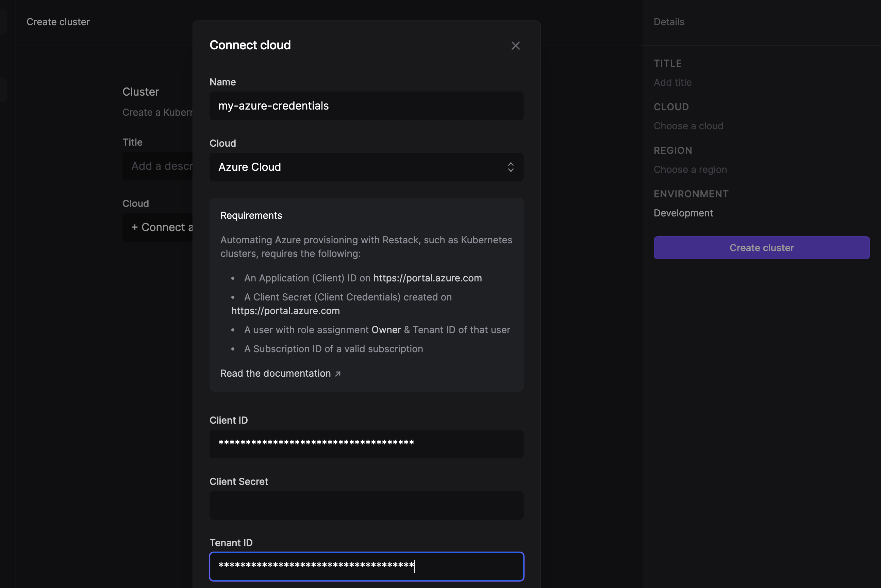Open the Details panel heading
This screenshot has width=881, height=588.
point(669,22)
